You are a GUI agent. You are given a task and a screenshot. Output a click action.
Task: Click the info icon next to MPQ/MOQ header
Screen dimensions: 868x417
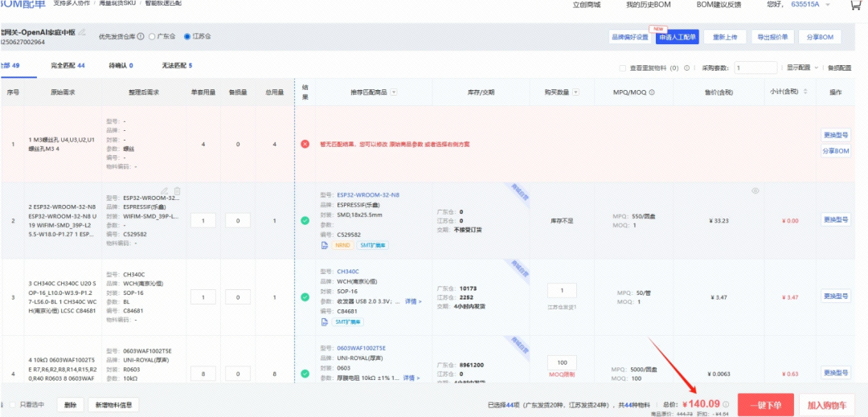tap(652, 92)
